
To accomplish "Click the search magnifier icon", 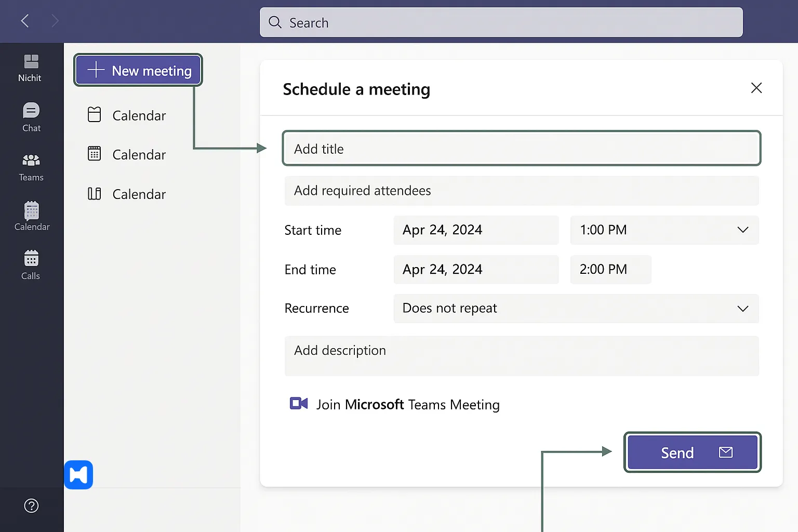I will click(274, 22).
